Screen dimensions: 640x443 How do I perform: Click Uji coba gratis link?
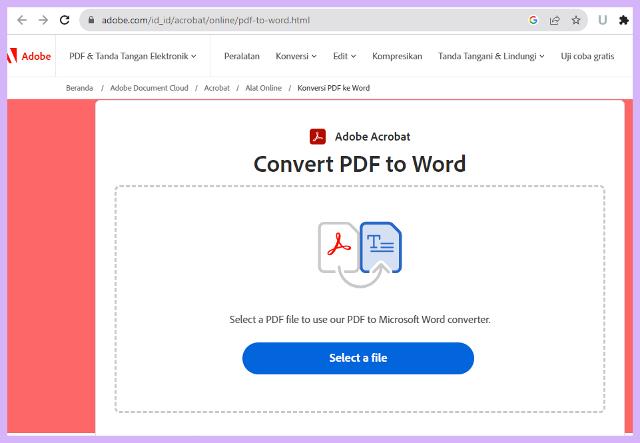pyautogui.click(x=587, y=56)
